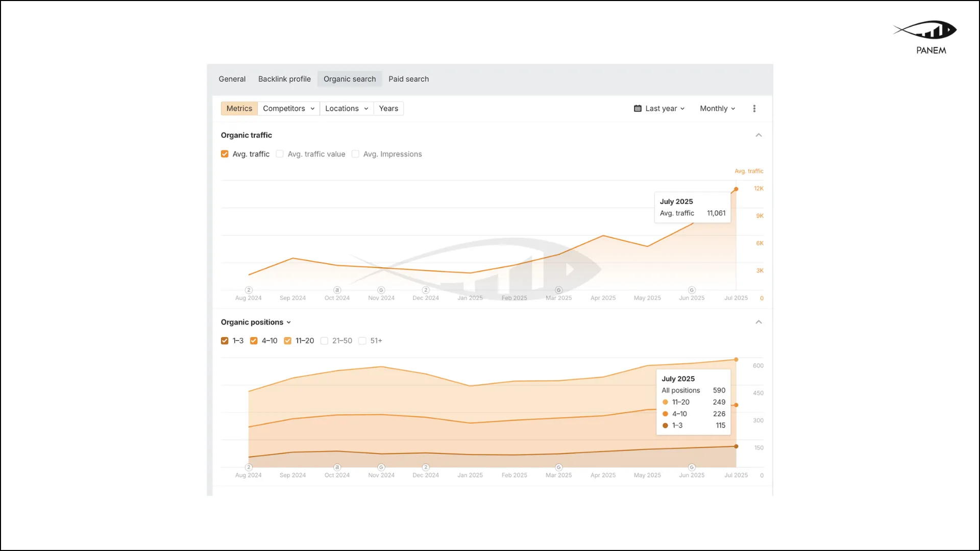Switch to the Backlink profile tab
Image resolution: width=980 pixels, height=551 pixels.
pos(284,79)
